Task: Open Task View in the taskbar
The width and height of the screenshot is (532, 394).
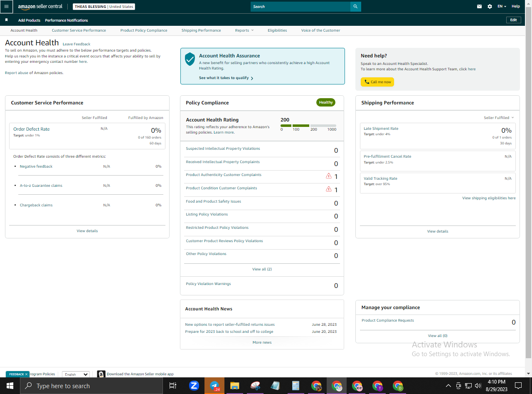Action: point(173,386)
